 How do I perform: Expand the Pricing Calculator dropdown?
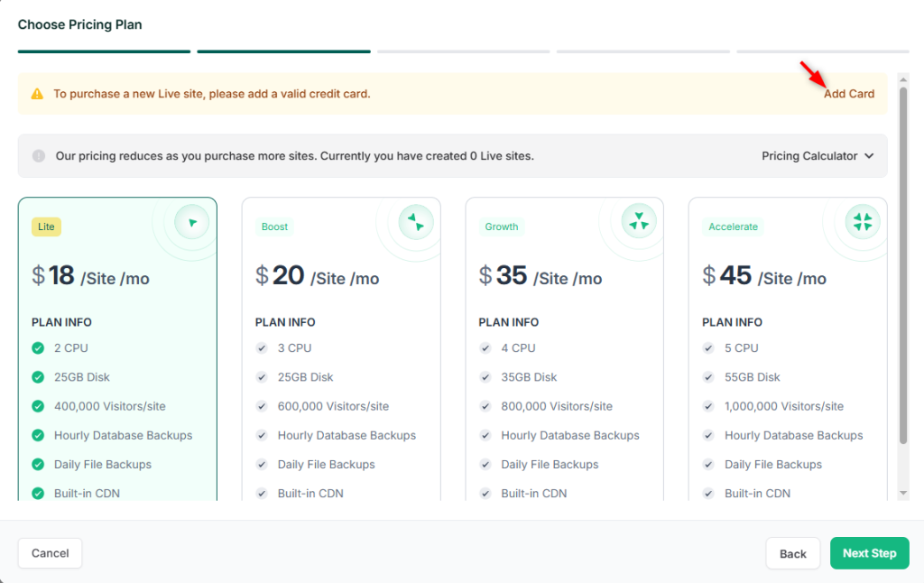click(818, 155)
